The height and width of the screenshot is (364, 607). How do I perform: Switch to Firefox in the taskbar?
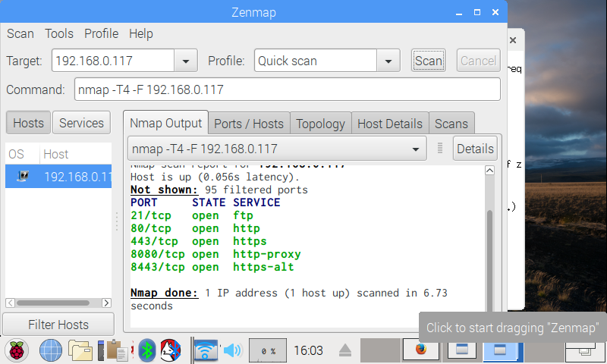420,350
